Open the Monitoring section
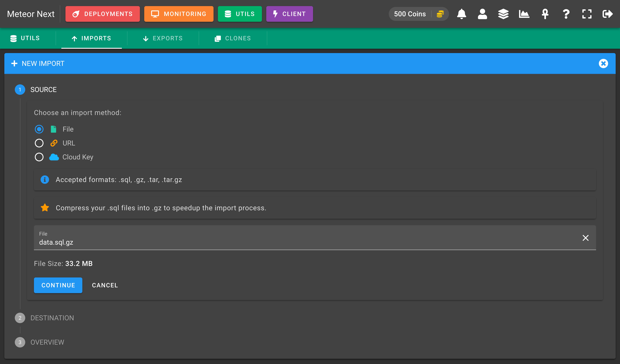Screen dimensions: 620x364 pyautogui.click(x=179, y=14)
